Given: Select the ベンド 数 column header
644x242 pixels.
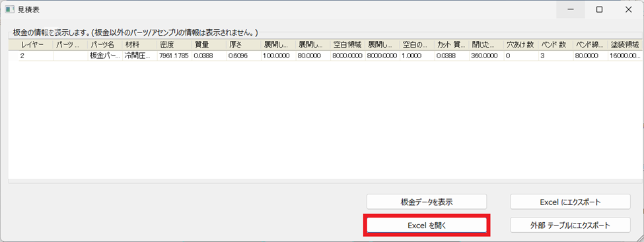Looking at the screenshot, I should point(555,45).
